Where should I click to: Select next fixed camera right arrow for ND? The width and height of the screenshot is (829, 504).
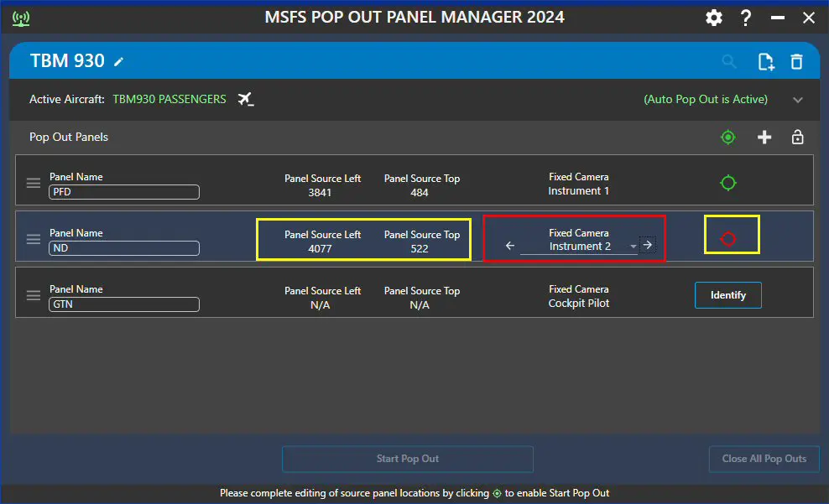click(648, 245)
